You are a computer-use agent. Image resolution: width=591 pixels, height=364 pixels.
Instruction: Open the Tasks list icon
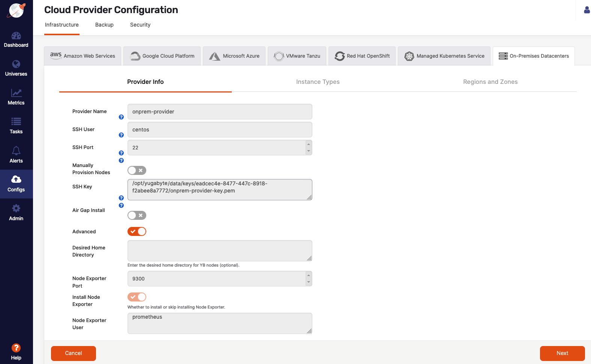coord(16,121)
